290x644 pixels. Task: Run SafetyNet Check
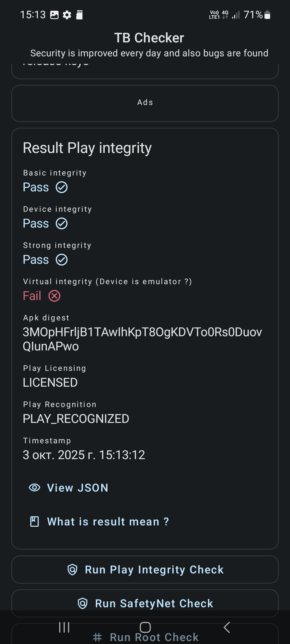pyautogui.click(x=154, y=603)
